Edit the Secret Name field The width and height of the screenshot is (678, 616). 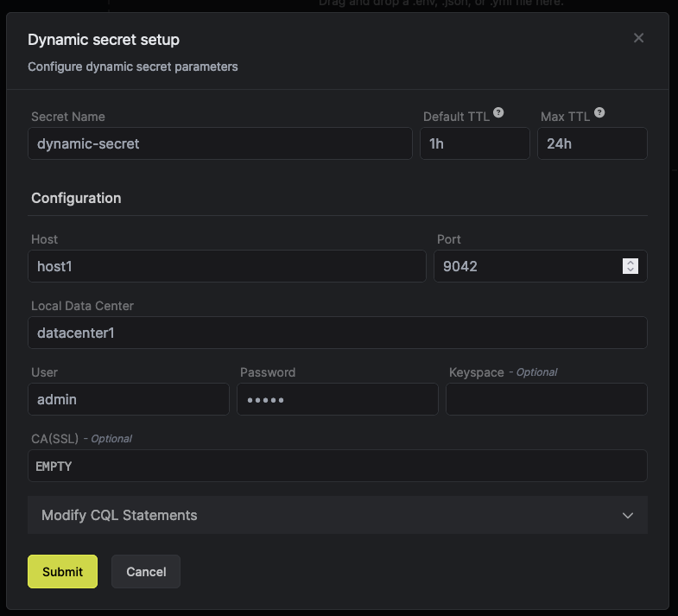tap(220, 143)
